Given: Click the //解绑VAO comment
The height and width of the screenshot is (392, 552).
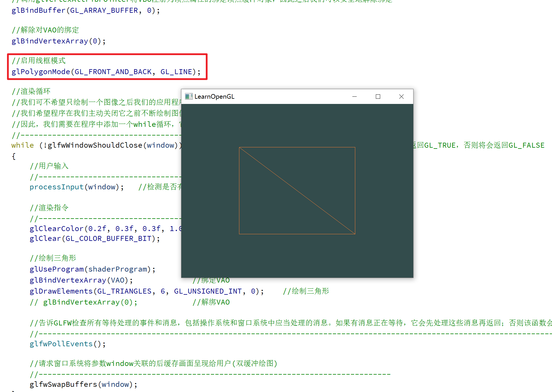Looking at the screenshot, I should [x=211, y=302].
